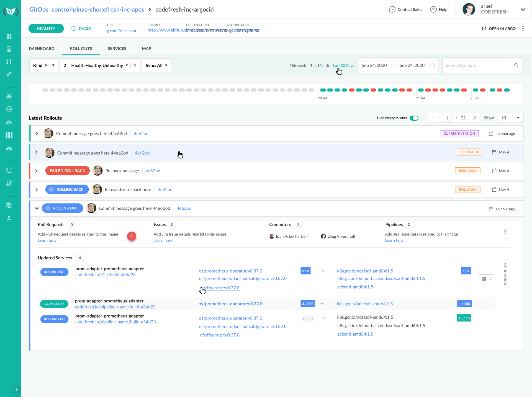Viewport: 532px width, 397px height.
Task: Open the g.codefresh.com URL link
Action: tap(121, 31)
